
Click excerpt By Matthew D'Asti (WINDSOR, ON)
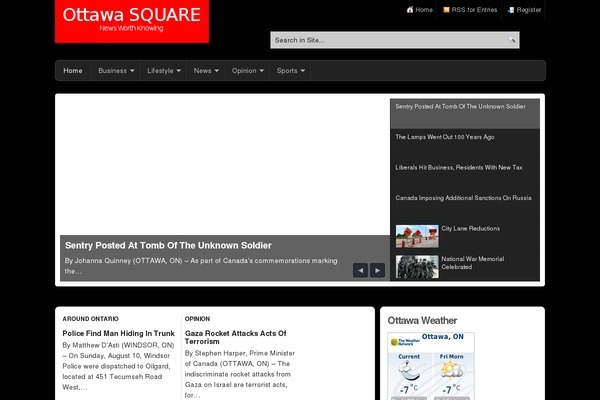118,366
